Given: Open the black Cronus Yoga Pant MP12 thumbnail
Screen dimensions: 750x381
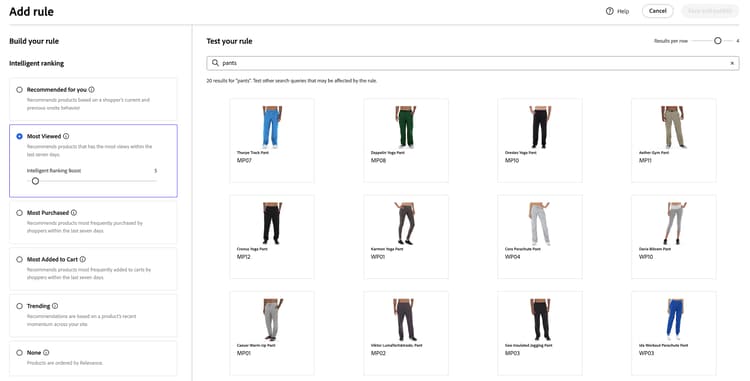Looking at the screenshot, I should 272,223.
